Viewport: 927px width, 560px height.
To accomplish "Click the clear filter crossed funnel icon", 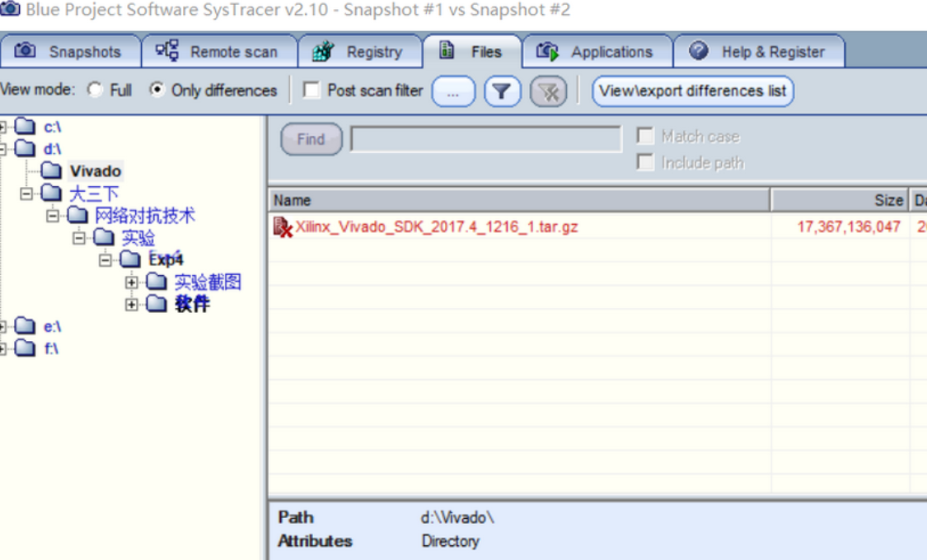I will coord(549,91).
